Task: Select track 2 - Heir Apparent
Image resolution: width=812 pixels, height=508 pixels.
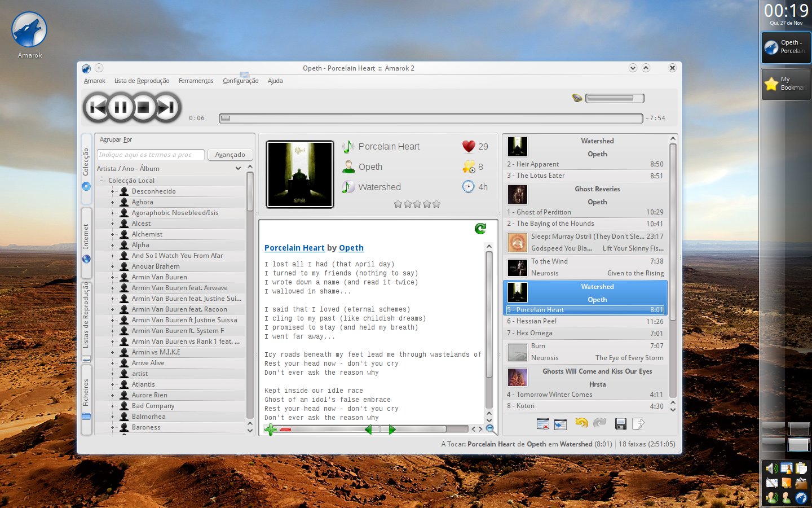Action: coord(585,164)
